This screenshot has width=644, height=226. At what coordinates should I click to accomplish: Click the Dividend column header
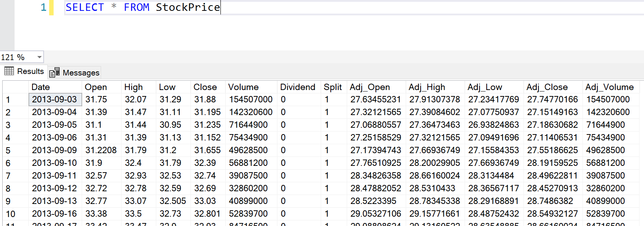[x=297, y=87]
